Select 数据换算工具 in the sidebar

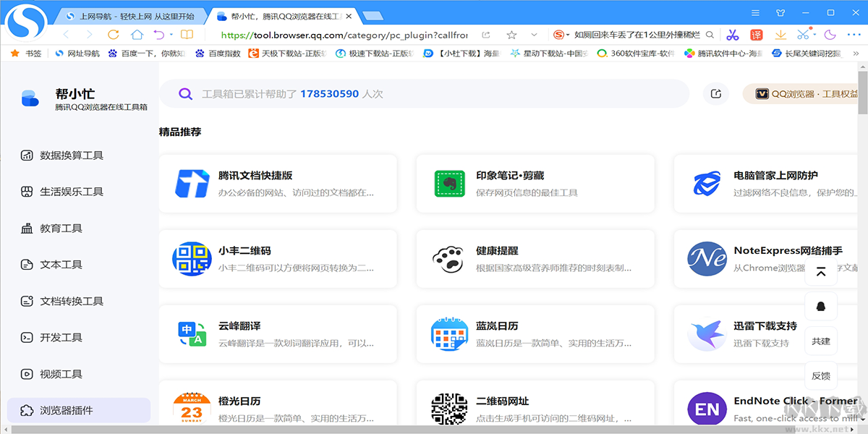(80, 156)
